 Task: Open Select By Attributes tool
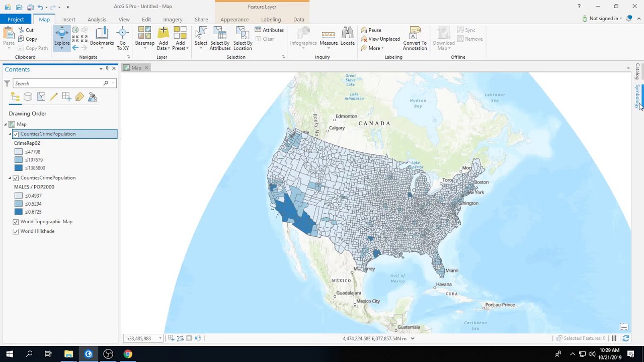point(220,38)
